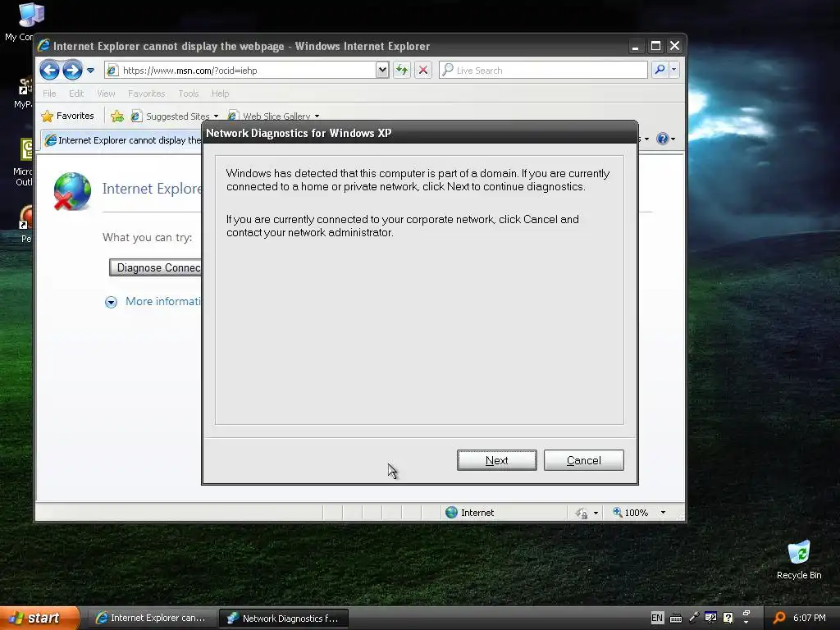Open the search provider dropdown arrow
The image size is (840, 630).
pos(674,70)
